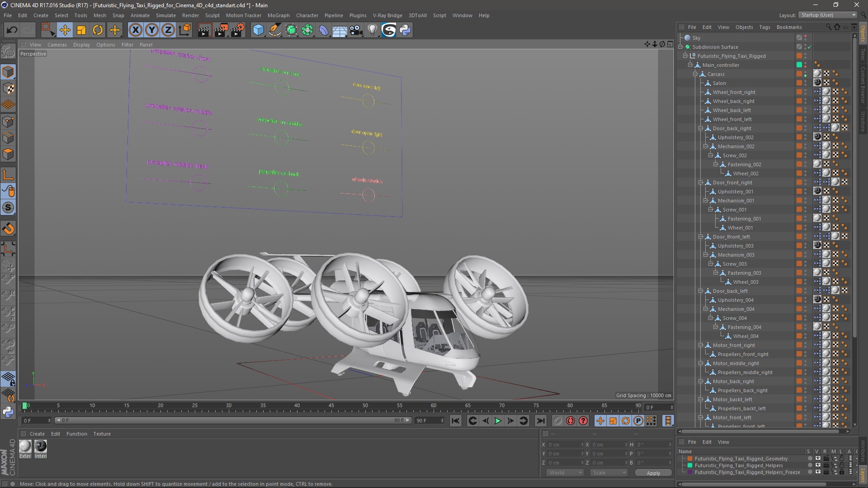
Task: Click the Python script icon in toolbar
Action: click(405, 30)
